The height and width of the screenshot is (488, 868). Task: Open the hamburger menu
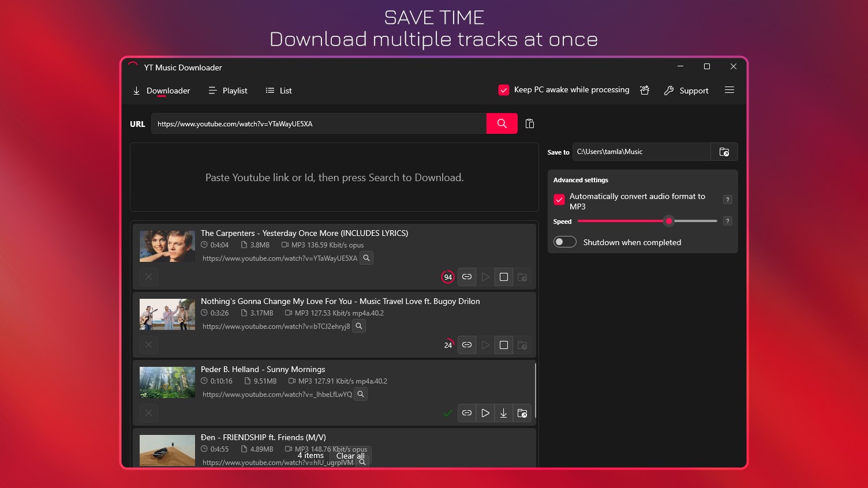coord(729,90)
